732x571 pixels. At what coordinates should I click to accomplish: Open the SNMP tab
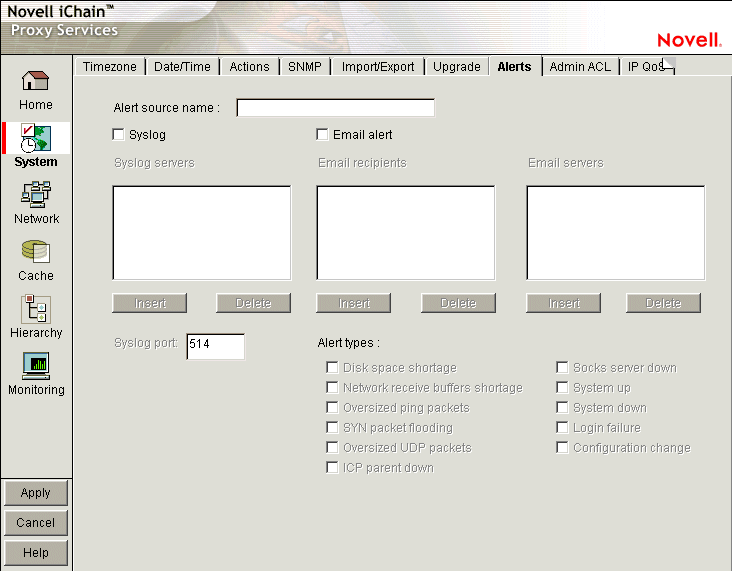click(304, 67)
